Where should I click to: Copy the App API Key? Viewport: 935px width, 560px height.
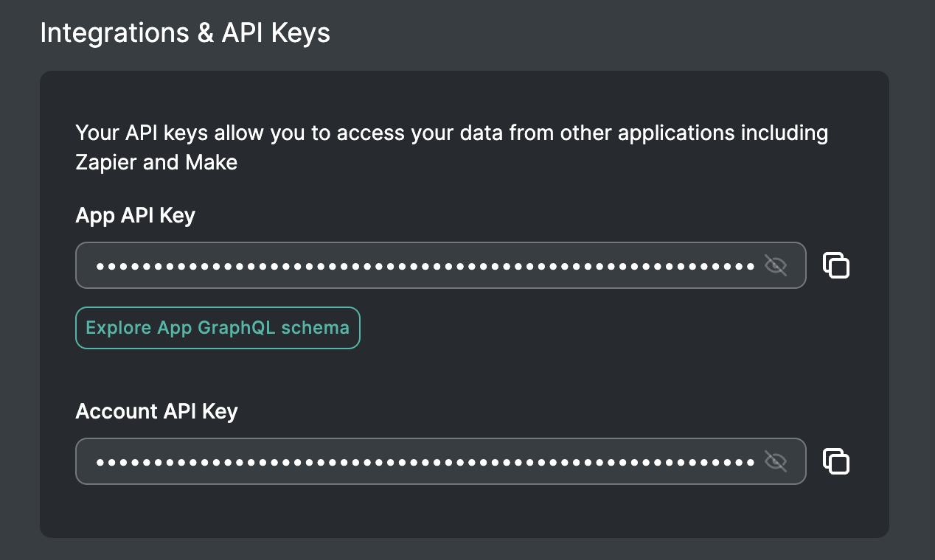(x=836, y=265)
